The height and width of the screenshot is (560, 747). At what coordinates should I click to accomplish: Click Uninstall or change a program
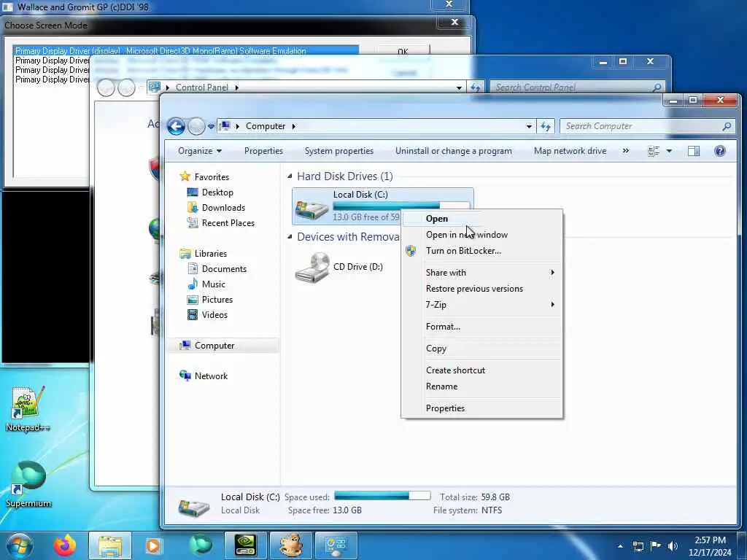[454, 151]
